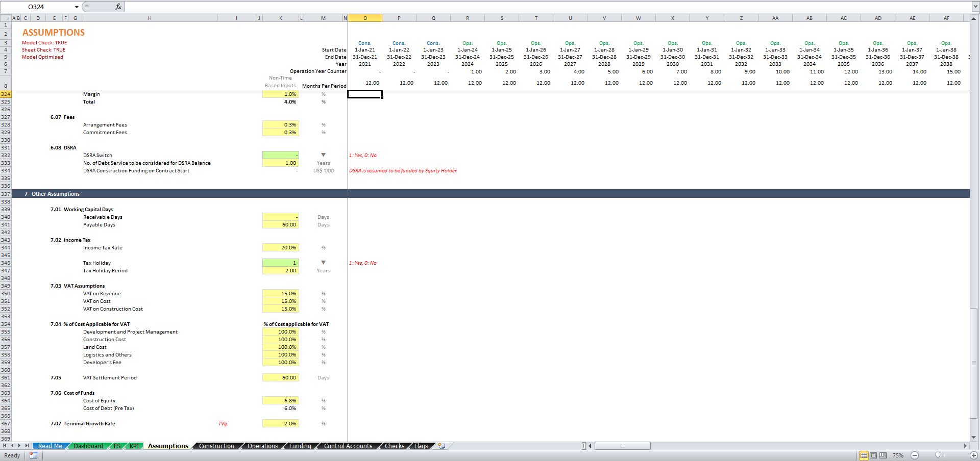Click the zoom out minus button
980x461 pixels.
(x=915, y=455)
